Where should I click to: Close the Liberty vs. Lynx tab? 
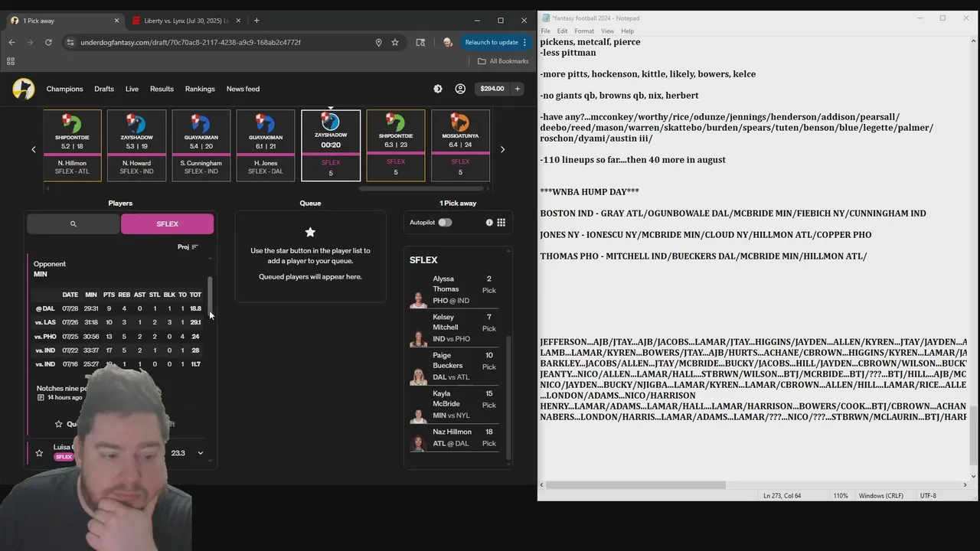pyautogui.click(x=238, y=21)
